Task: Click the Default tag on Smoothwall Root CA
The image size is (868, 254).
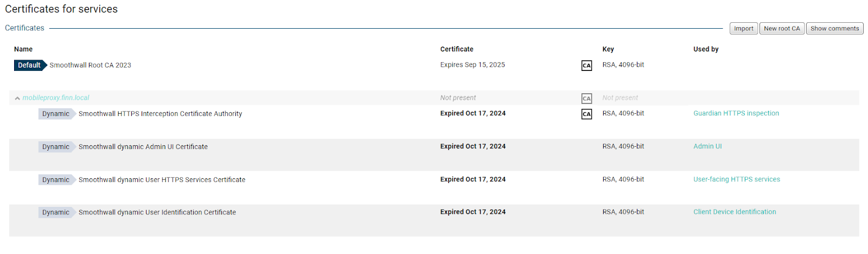Action: coord(29,66)
